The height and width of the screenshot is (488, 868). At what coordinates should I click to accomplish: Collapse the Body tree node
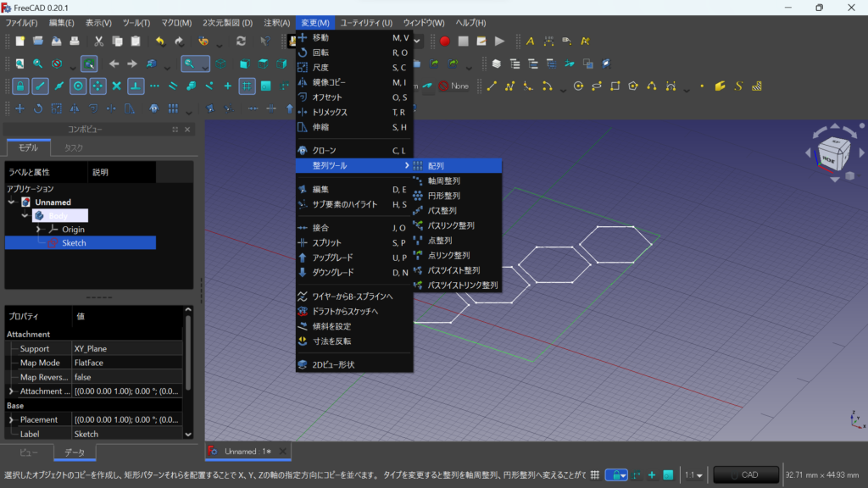[25, 215]
